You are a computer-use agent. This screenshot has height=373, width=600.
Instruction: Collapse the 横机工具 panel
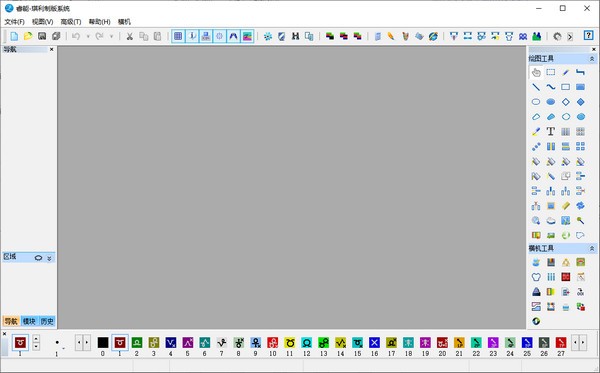pyautogui.click(x=592, y=248)
